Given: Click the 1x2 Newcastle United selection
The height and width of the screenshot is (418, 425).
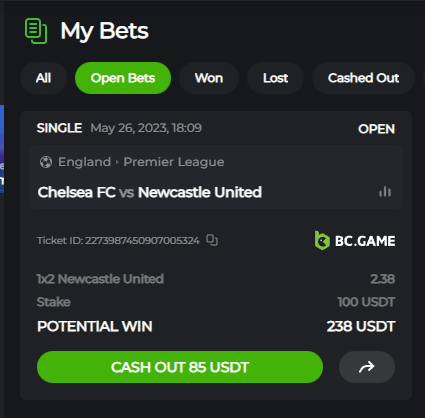Looking at the screenshot, I should pos(100,279).
